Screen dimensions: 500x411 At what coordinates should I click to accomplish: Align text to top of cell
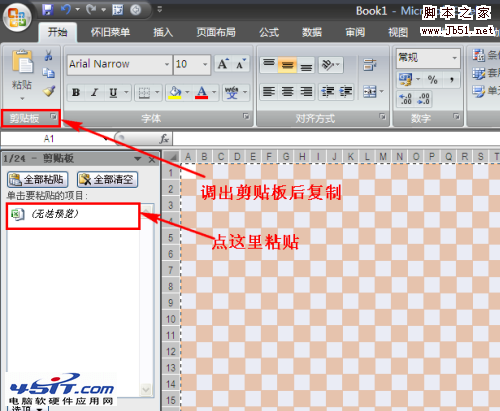[x=269, y=64]
